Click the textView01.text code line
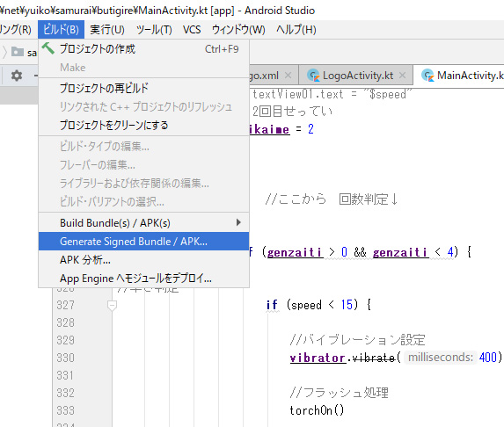 332,94
